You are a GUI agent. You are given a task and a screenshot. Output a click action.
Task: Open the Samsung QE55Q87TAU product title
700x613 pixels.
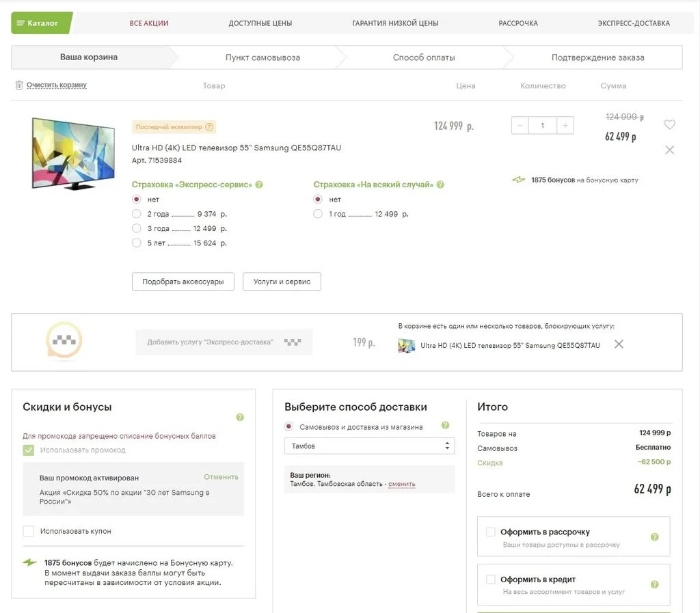[x=236, y=148]
